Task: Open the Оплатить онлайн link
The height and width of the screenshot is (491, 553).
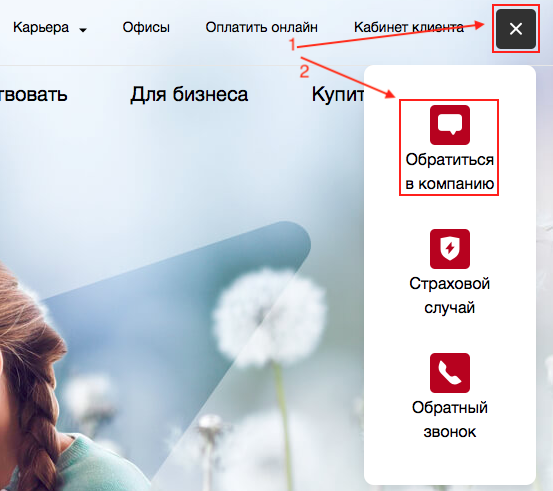Action: [x=262, y=28]
